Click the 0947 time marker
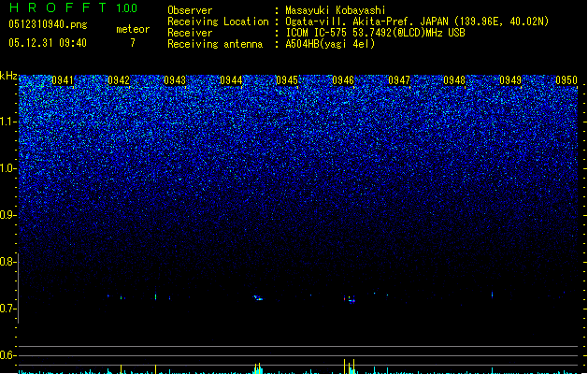 (x=399, y=80)
